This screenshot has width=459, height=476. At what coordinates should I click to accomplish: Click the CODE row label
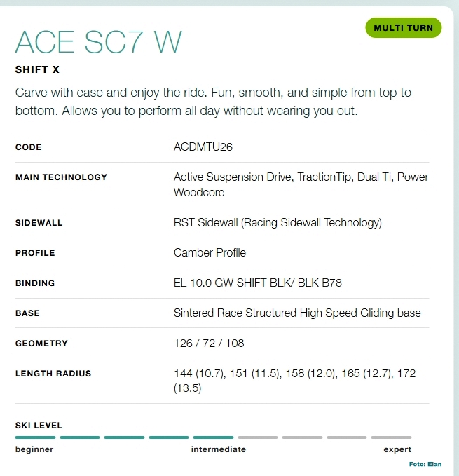[x=29, y=147]
